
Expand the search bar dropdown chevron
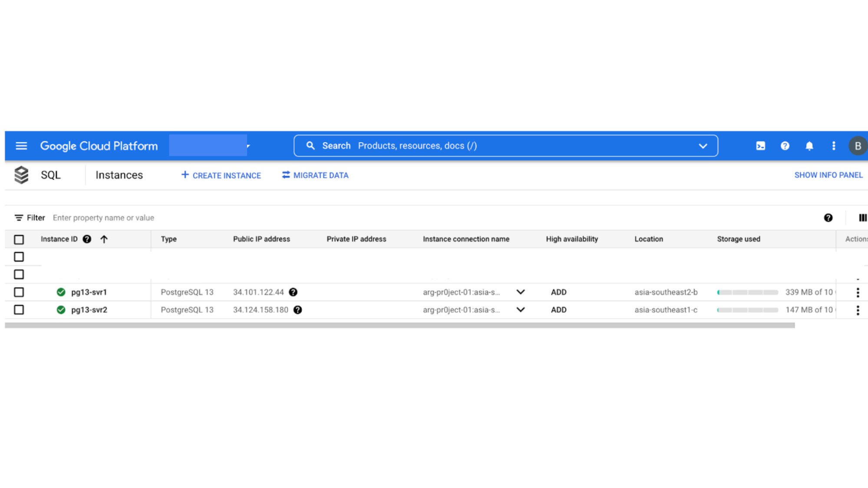coord(703,146)
